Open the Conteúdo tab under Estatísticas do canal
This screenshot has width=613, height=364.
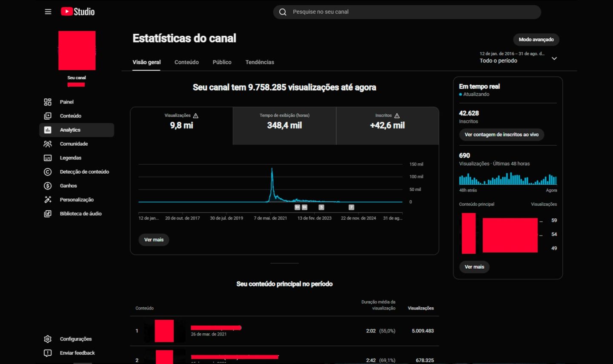(x=186, y=62)
